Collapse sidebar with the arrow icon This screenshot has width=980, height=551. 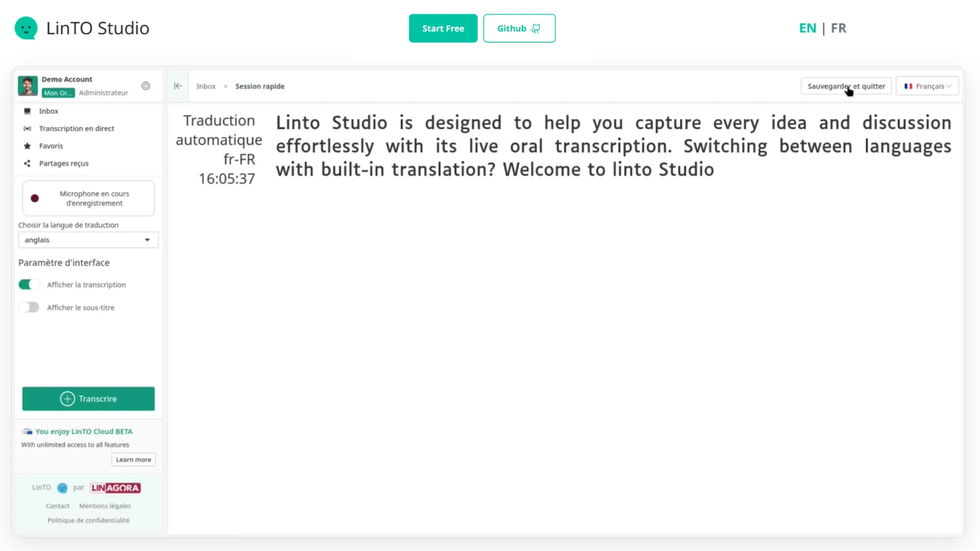tap(178, 86)
